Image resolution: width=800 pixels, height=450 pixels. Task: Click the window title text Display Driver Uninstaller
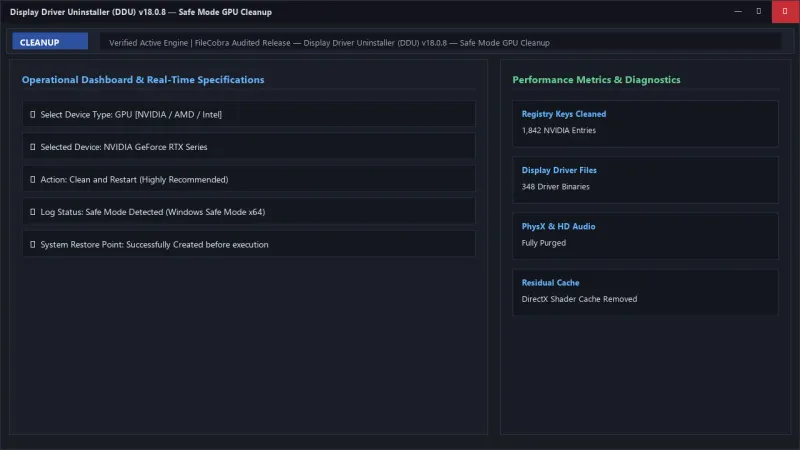[141, 12]
